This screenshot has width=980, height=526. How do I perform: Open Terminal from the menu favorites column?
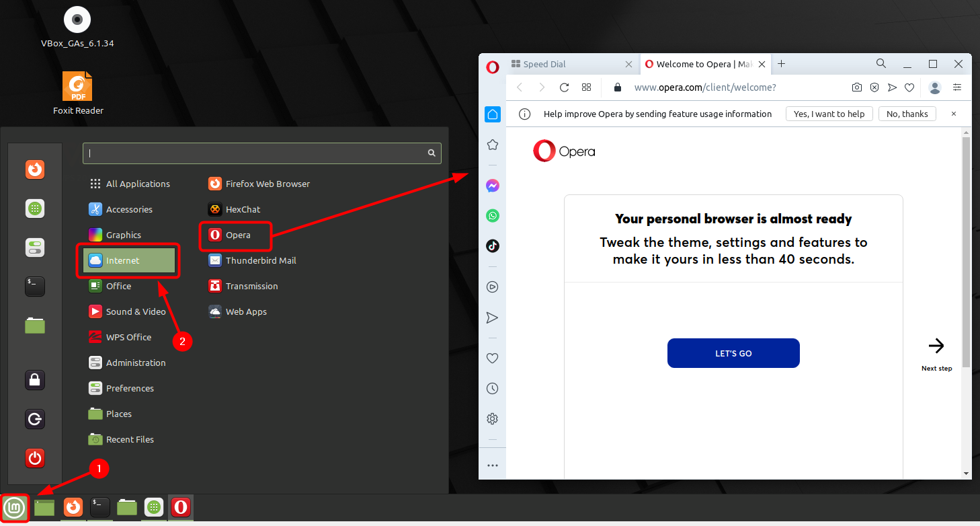35,287
